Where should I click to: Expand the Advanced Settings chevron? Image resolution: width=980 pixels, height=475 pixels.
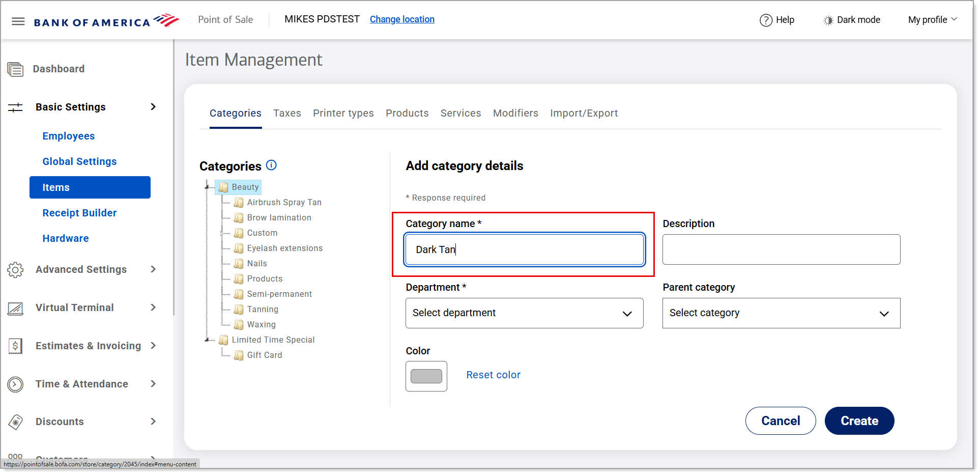[153, 269]
